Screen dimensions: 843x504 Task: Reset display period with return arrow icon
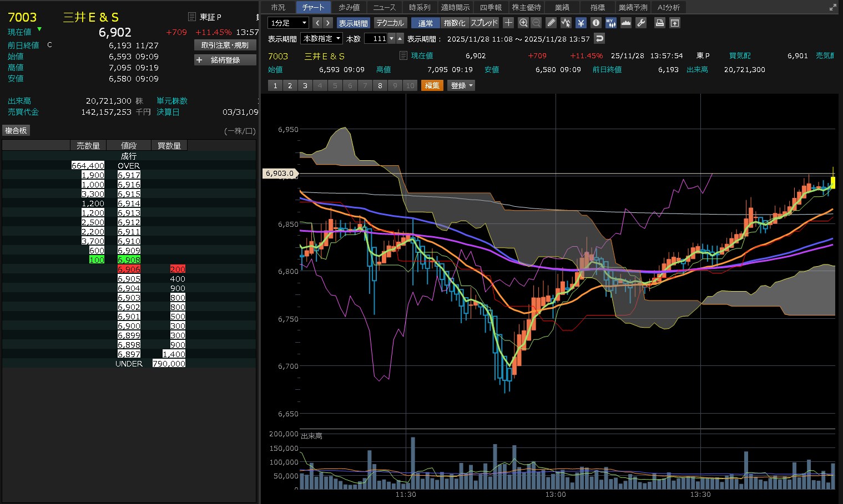click(x=599, y=38)
